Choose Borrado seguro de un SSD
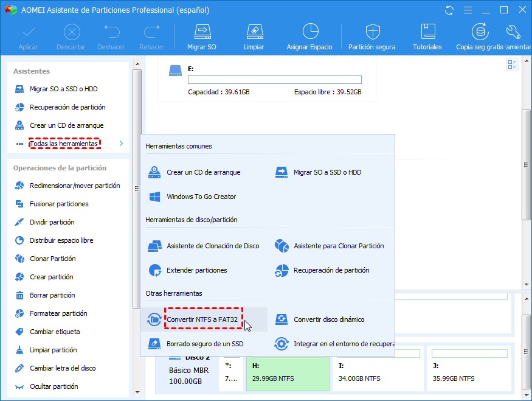Viewport: 532px width, 401px height. pyautogui.click(x=204, y=344)
